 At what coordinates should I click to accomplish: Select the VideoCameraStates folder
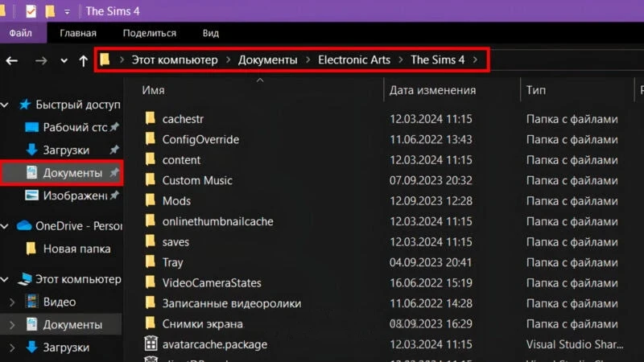(x=212, y=283)
